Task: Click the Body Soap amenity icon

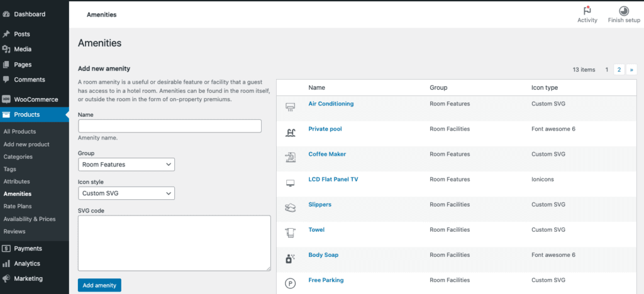Action: point(290,258)
